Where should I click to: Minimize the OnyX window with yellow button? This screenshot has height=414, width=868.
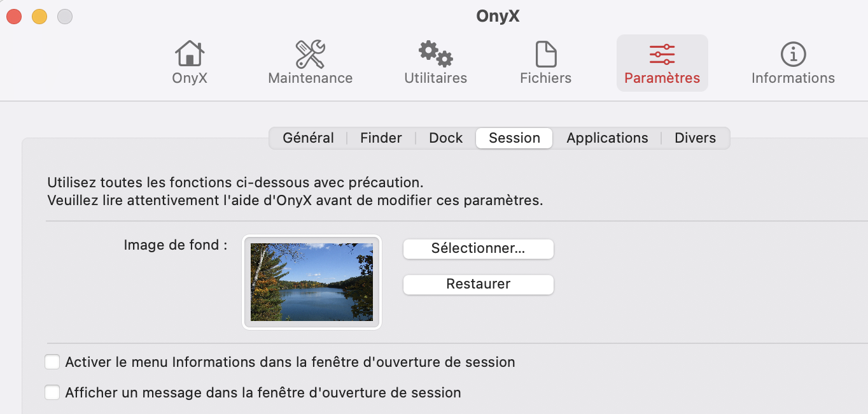[39, 17]
